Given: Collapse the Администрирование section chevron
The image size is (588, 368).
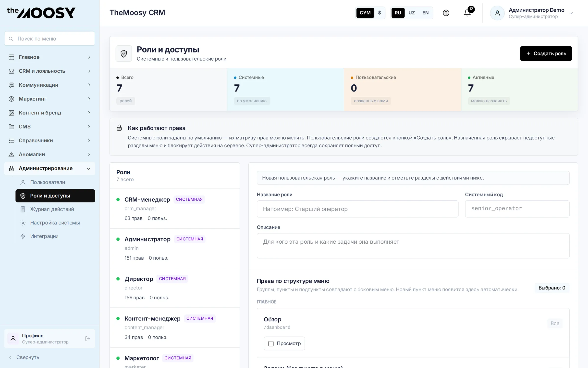Looking at the screenshot, I should tap(89, 169).
